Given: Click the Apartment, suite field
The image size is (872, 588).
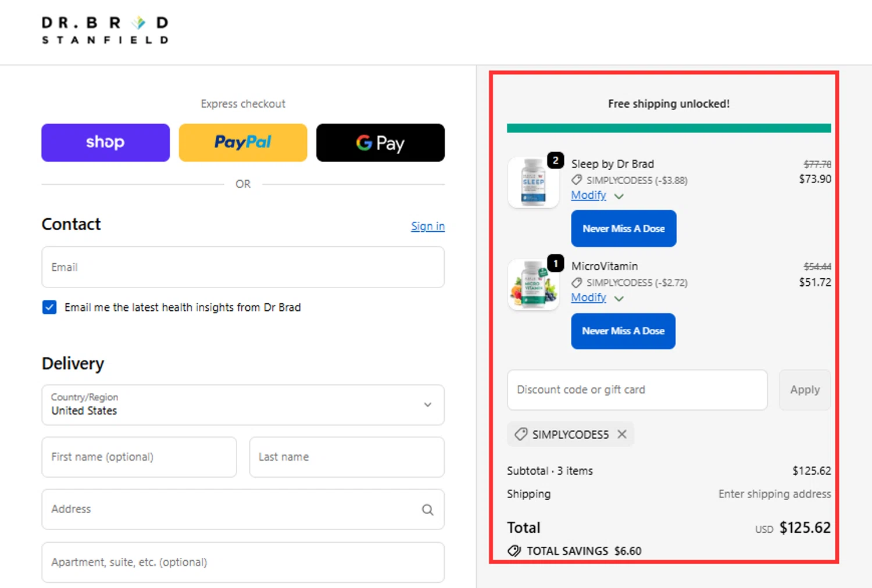Looking at the screenshot, I should tap(243, 562).
